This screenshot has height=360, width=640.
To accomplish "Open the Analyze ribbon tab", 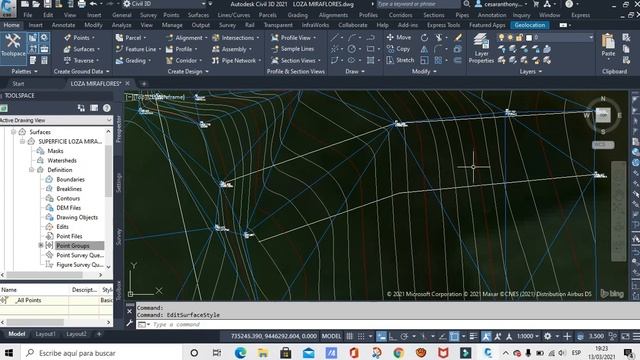I will [x=122, y=25].
